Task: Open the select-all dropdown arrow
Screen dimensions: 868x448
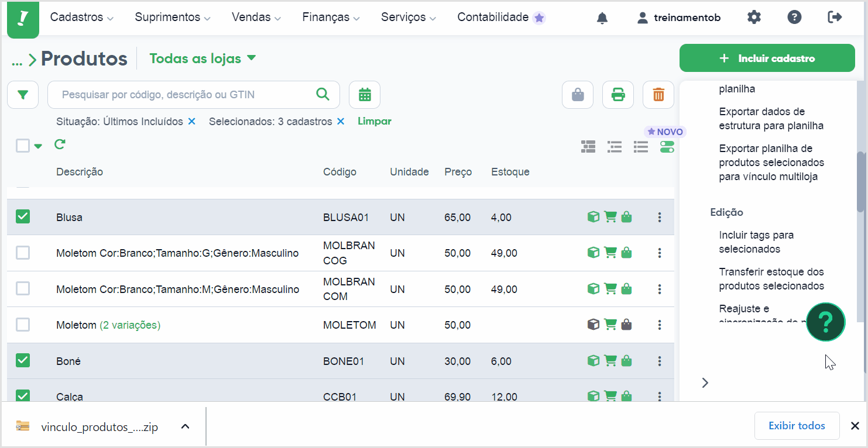Action: [x=38, y=146]
